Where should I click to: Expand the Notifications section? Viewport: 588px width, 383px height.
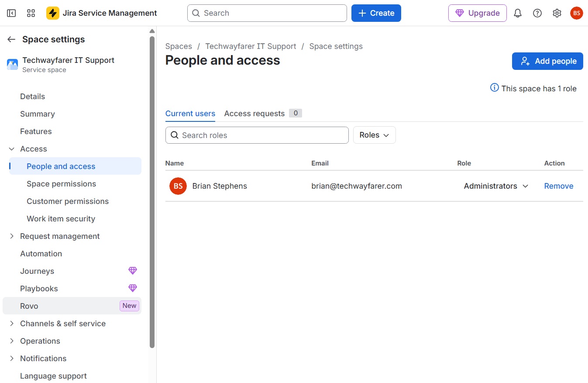pos(12,359)
